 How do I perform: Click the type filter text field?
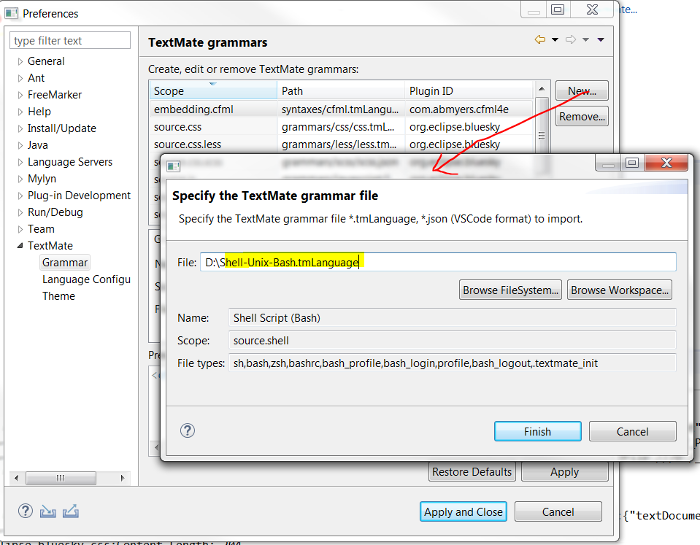point(70,41)
